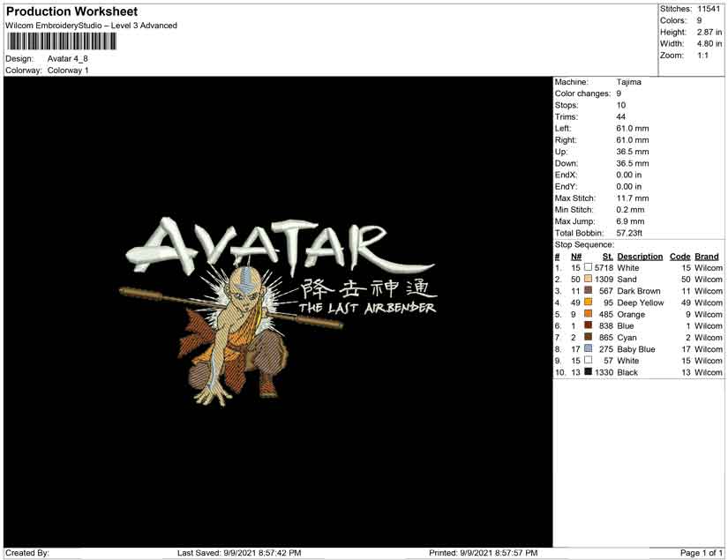The height and width of the screenshot is (560, 728).
Task: Click the Printed timestamp
Action: click(484, 553)
